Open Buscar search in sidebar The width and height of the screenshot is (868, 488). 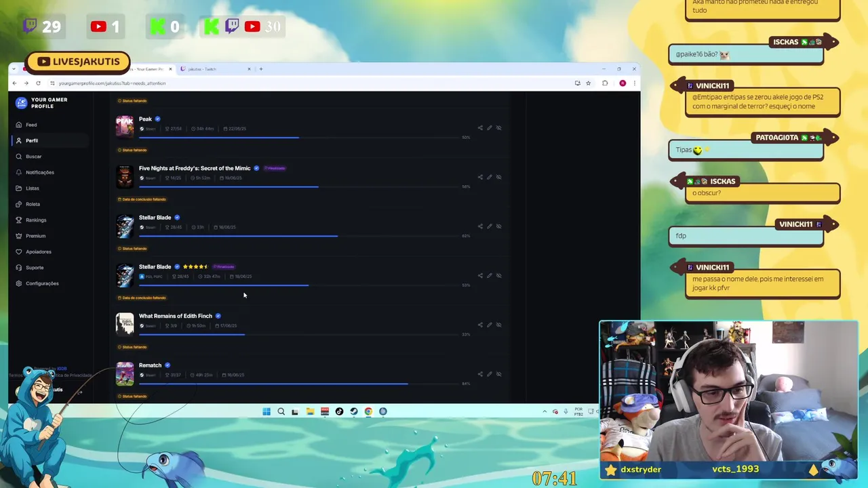click(33, 157)
